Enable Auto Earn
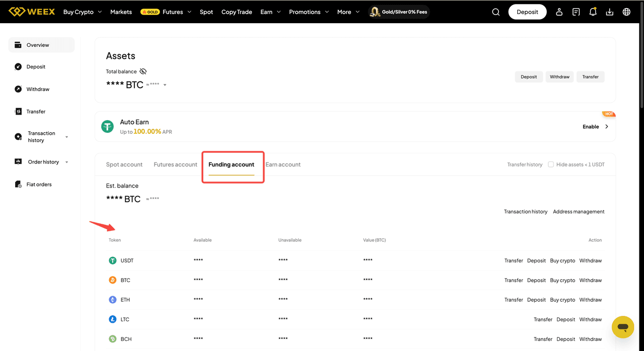Viewport: 644px width, 351px height. pyautogui.click(x=595, y=127)
